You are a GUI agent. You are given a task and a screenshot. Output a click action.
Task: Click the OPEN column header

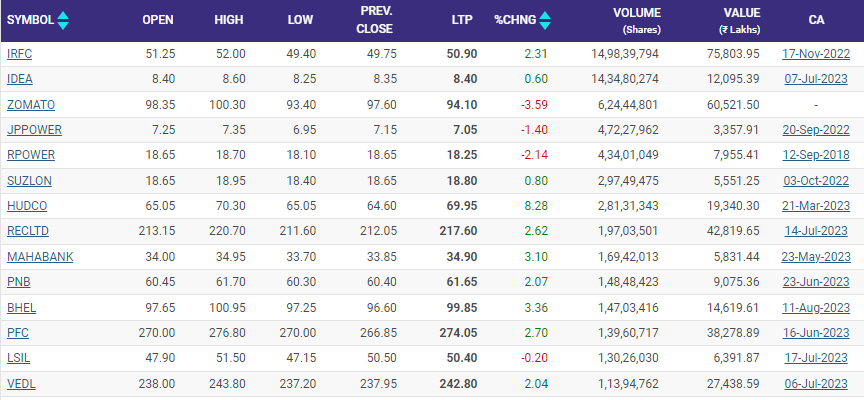pos(158,20)
